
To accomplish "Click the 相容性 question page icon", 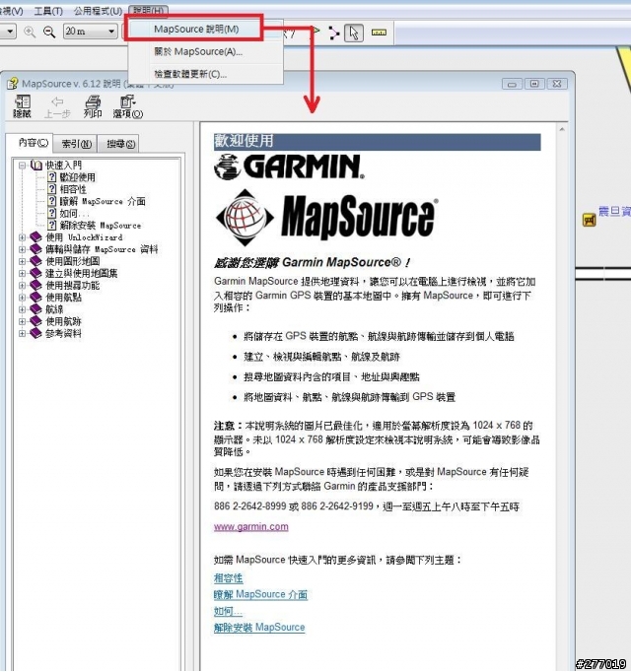I will 52,189.
